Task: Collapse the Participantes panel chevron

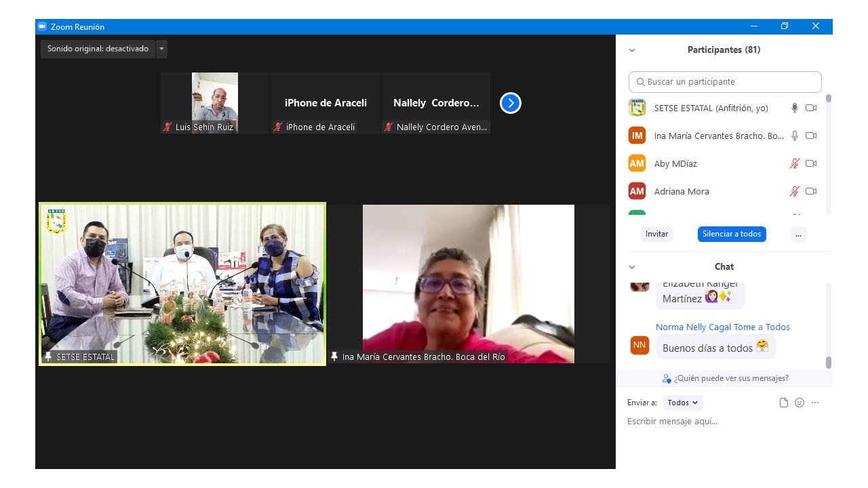Action: pyautogui.click(x=632, y=50)
